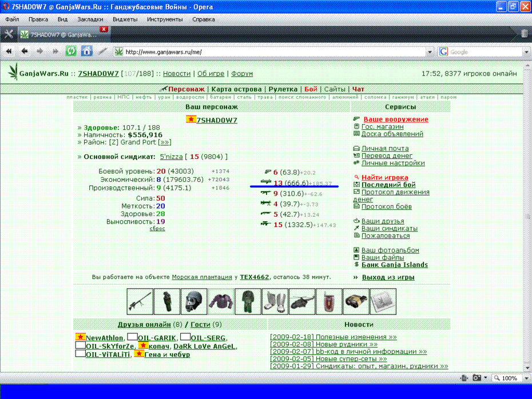This screenshot has width=532, height=399.
Task: Click the sniper rifle equipment slot
Action: (x=140, y=301)
